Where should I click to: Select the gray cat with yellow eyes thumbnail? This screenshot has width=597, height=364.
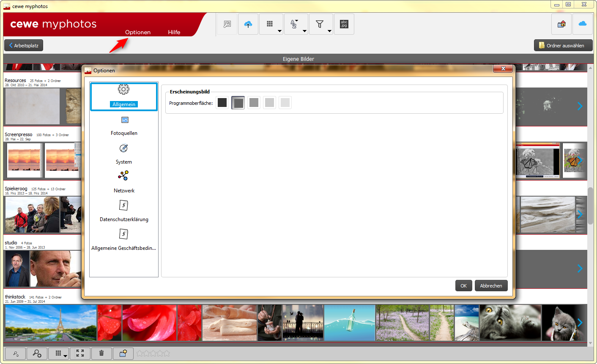510,323
